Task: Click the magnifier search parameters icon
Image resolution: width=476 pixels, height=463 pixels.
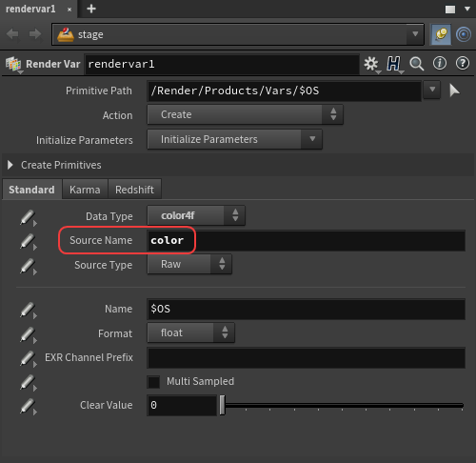Action: (x=416, y=64)
